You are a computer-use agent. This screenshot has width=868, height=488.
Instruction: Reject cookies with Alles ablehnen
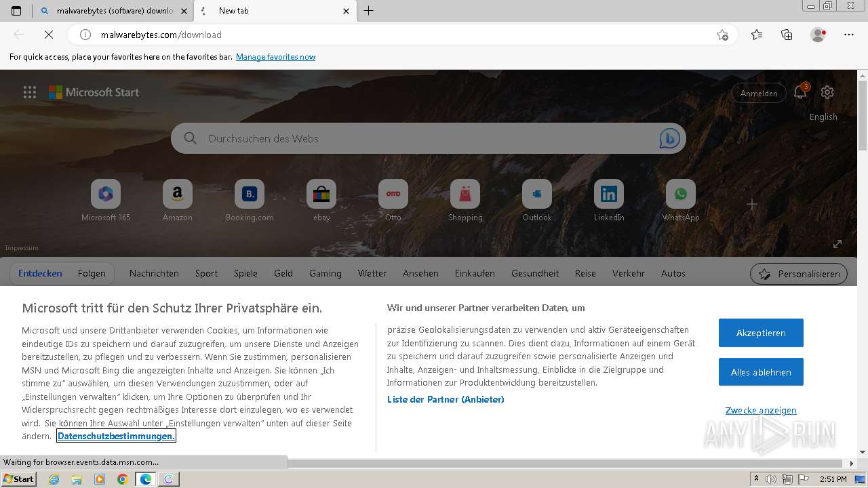coord(761,372)
